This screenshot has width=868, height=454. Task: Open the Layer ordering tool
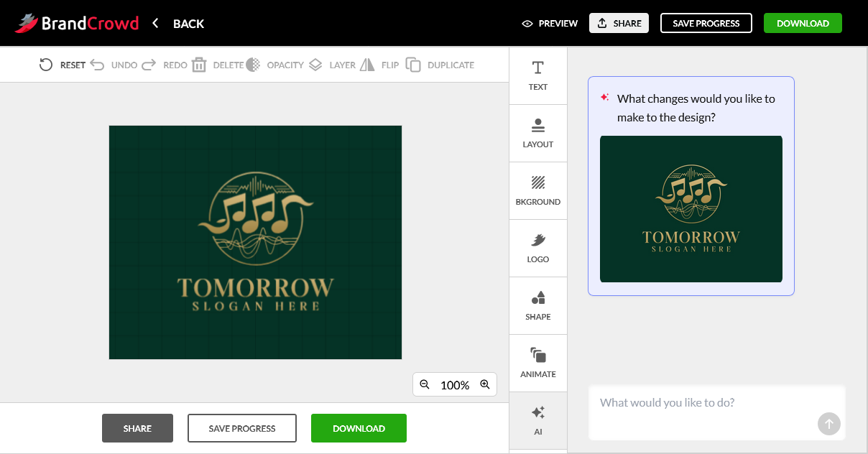(315, 65)
